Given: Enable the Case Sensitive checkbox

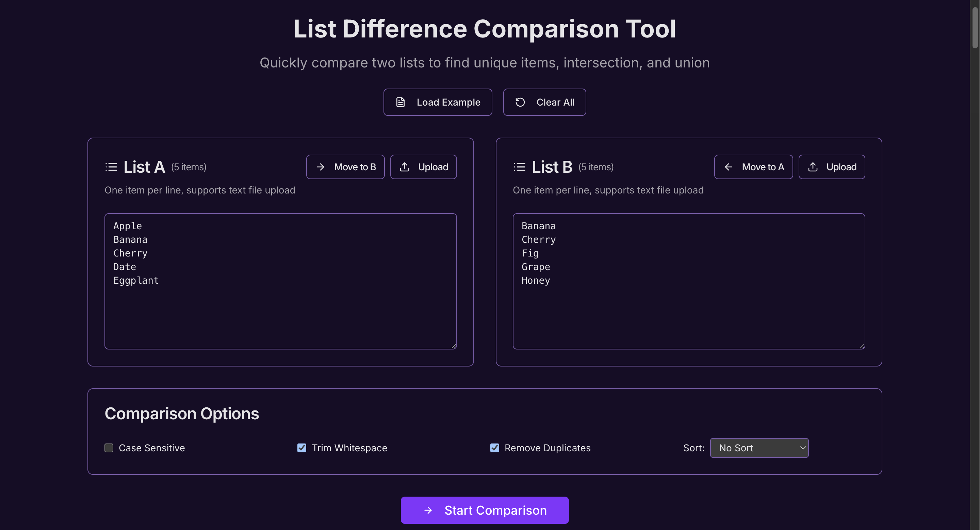Looking at the screenshot, I should click(109, 448).
